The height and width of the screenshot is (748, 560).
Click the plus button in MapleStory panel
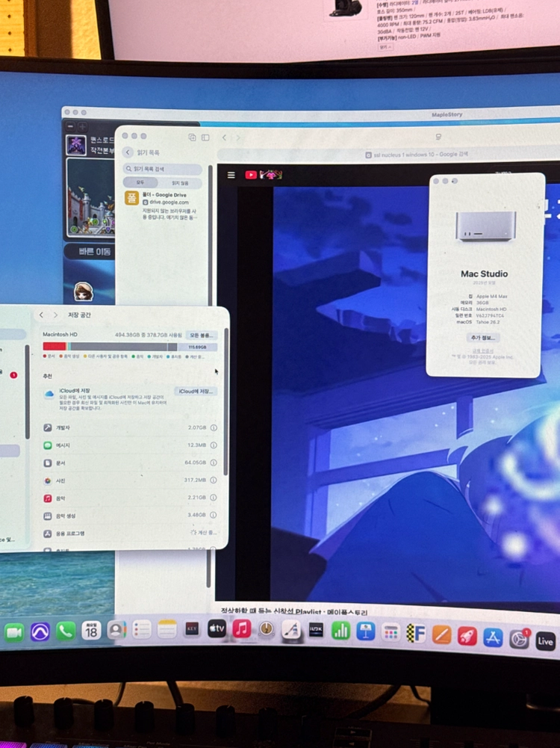coord(82,126)
